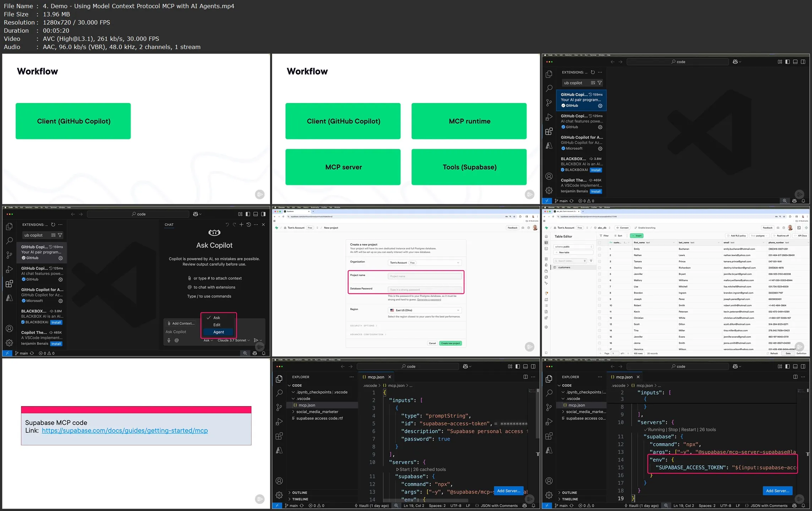The width and height of the screenshot is (812, 511).
Task: Start a new chat with the plus icon
Action: (241, 224)
